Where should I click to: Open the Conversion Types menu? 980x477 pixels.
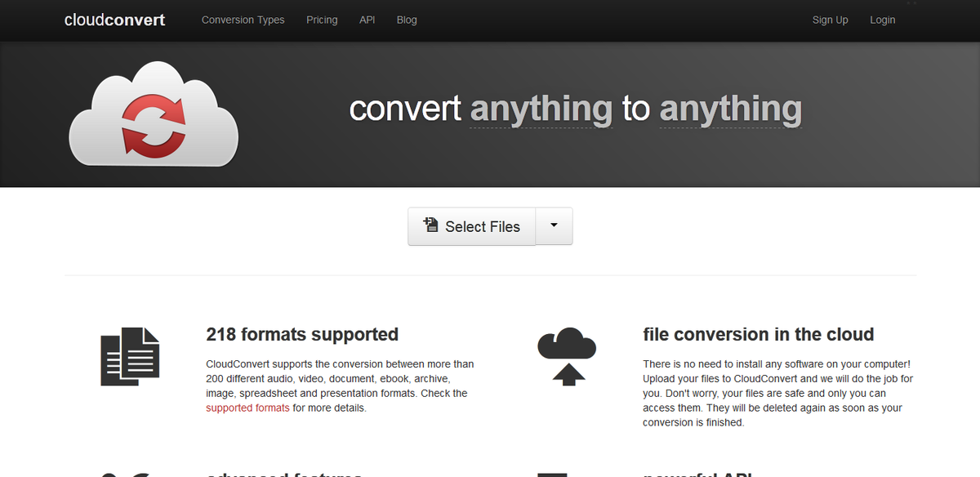[x=243, y=20]
